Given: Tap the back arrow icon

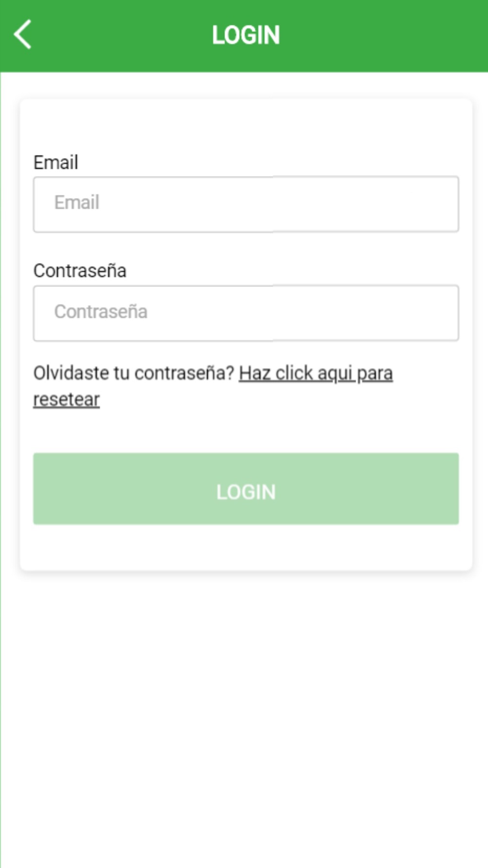Looking at the screenshot, I should point(23,35).
